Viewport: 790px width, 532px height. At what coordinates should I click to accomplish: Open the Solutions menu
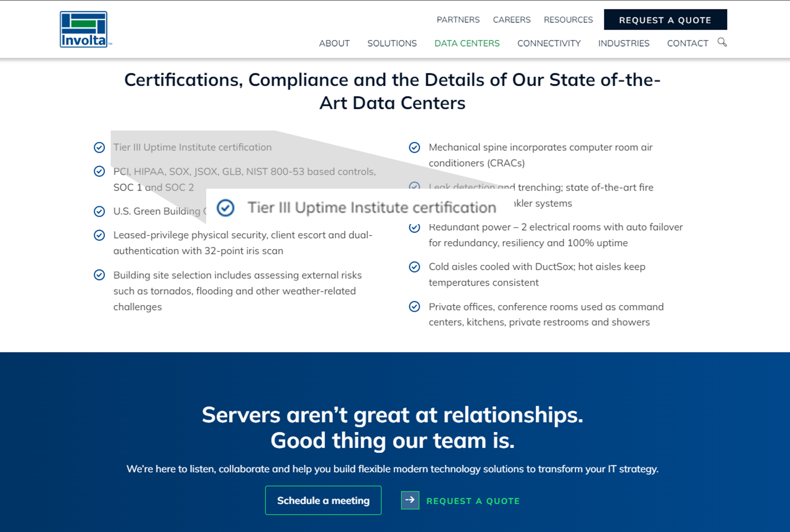coord(392,44)
